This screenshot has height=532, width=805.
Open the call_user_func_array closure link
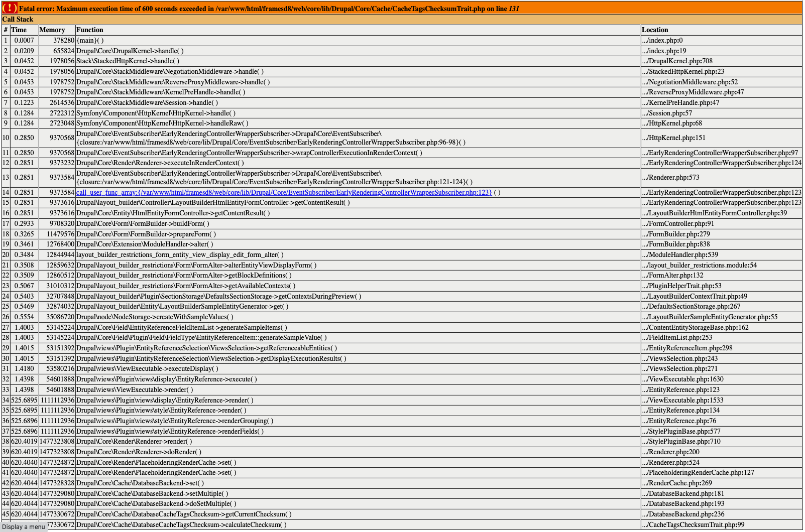tap(284, 193)
